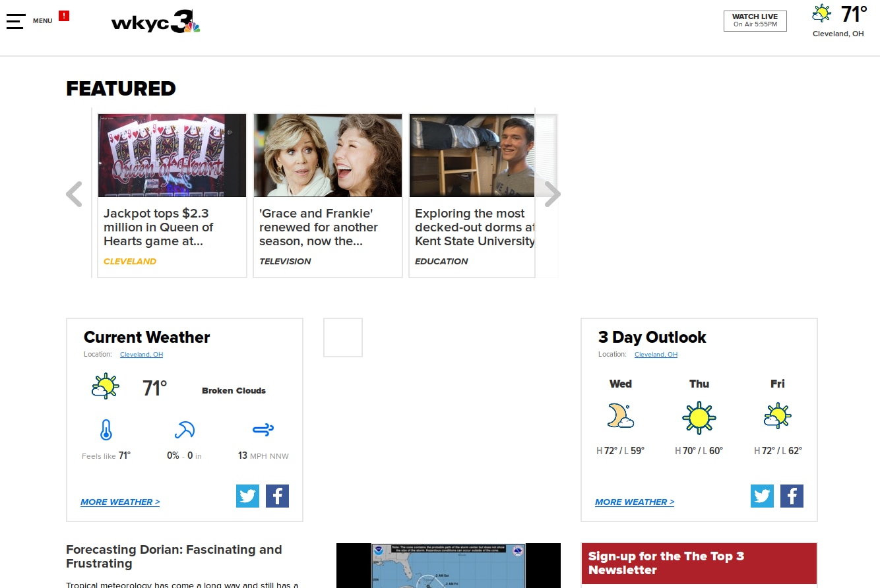
Task: Click the Fri day label
Action: click(778, 384)
